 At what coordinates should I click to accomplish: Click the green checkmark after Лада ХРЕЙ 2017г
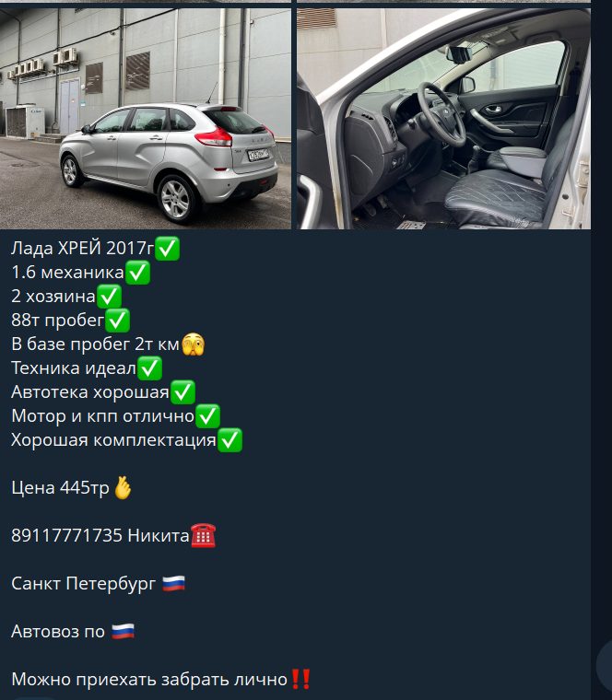[x=167, y=248]
